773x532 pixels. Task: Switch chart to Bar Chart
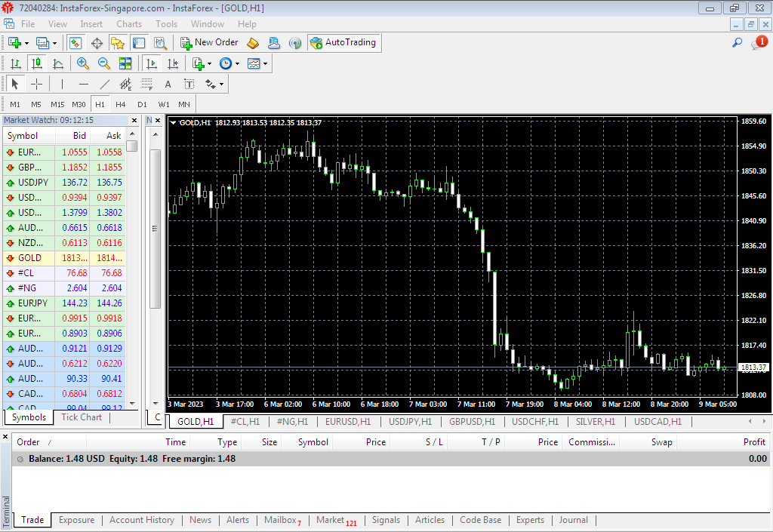15,63
